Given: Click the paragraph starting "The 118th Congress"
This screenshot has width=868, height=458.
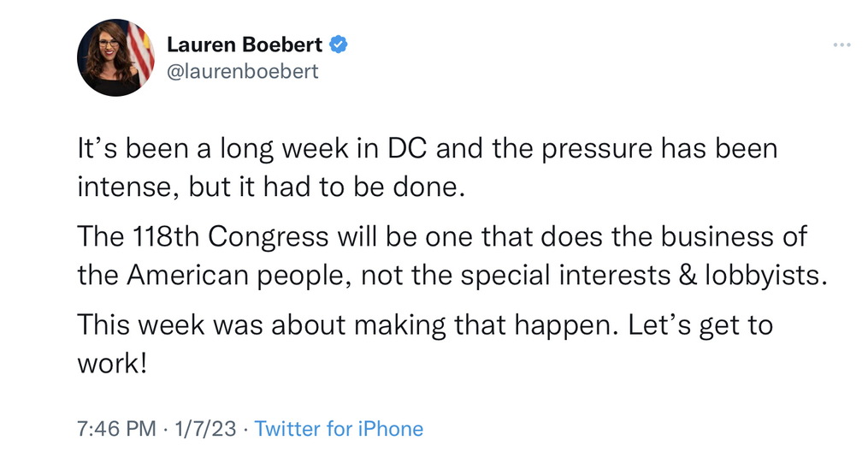Looking at the screenshot, I should point(452,256).
